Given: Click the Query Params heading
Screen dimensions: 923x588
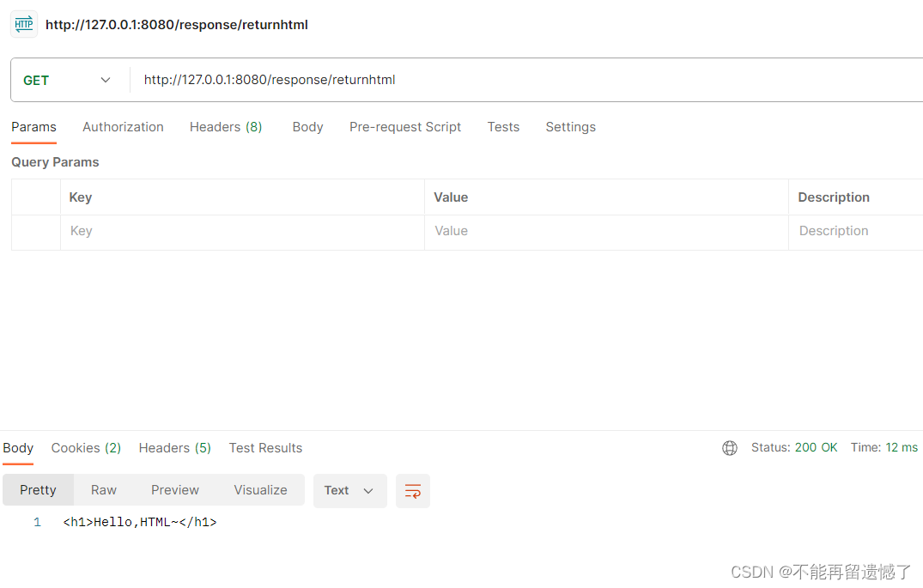Looking at the screenshot, I should [x=55, y=162].
